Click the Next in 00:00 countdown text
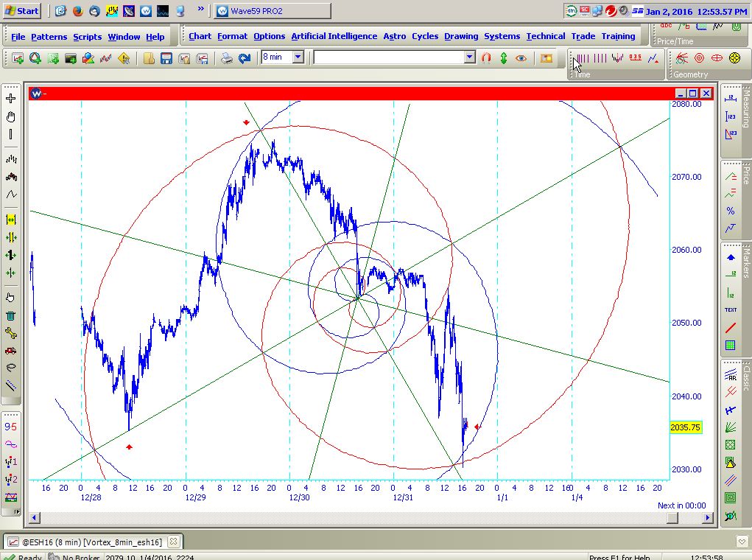 (x=681, y=505)
